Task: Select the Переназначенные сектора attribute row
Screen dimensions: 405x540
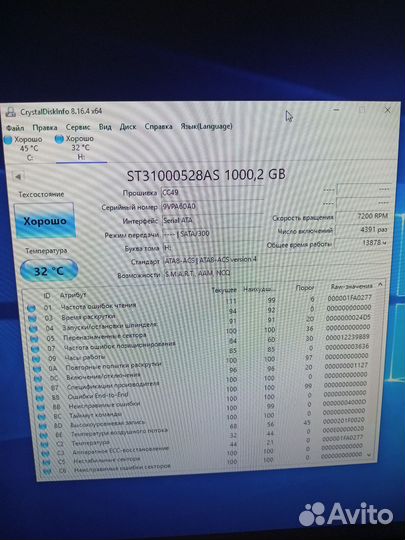Action: click(x=201, y=334)
